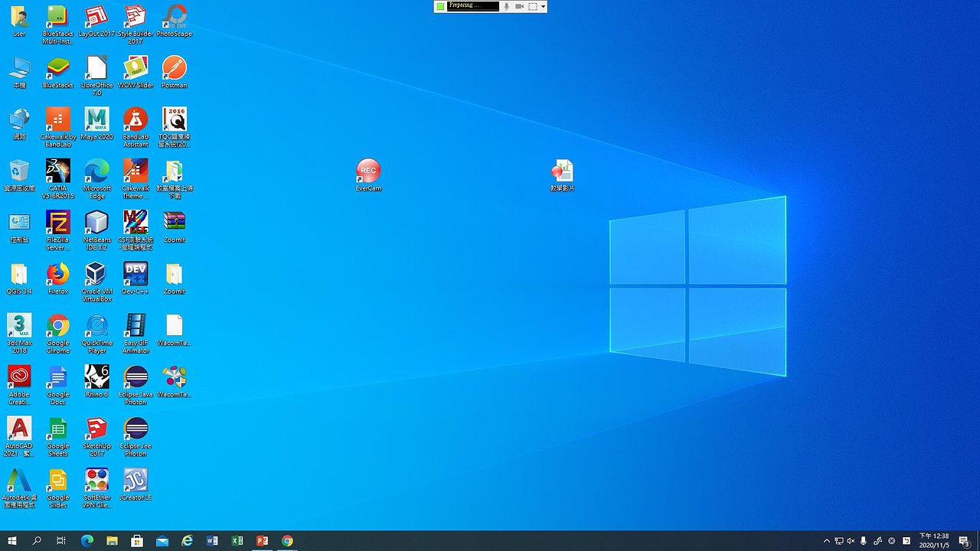The image size is (980, 551).
Task: Choose the capture region selector in EverCam bar
Action: coord(533,6)
